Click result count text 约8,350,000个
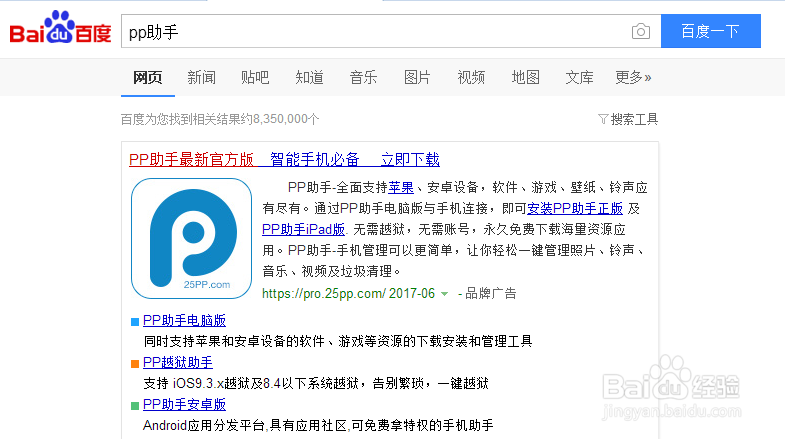 tap(280, 119)
